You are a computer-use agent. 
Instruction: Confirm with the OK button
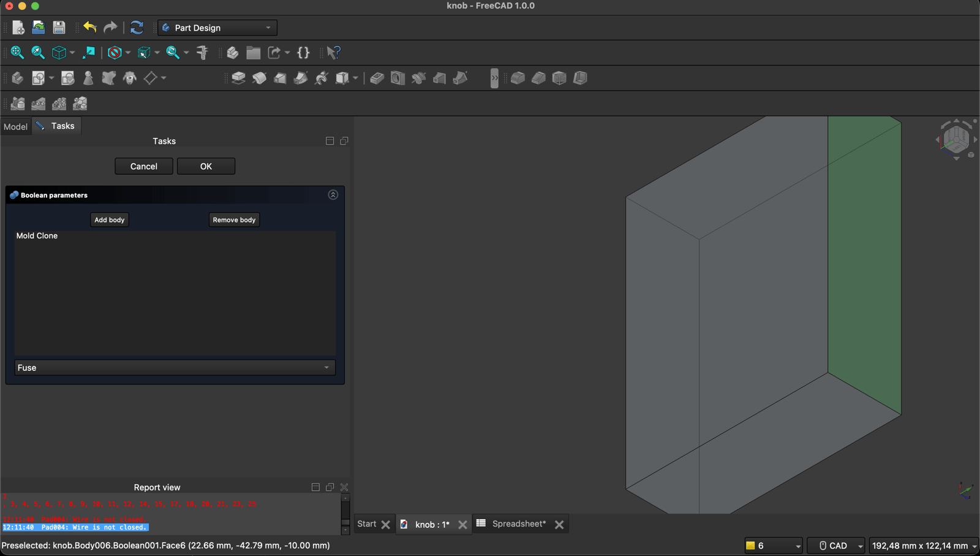click(206, 166)
